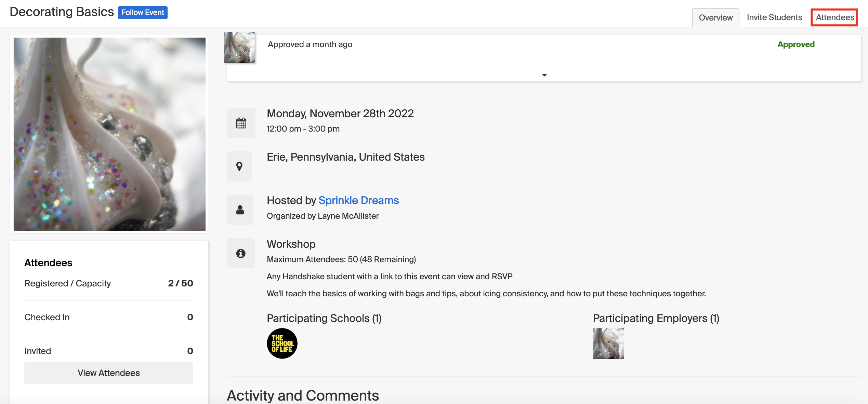Click the Decorating Basics event title

point(62,12)
